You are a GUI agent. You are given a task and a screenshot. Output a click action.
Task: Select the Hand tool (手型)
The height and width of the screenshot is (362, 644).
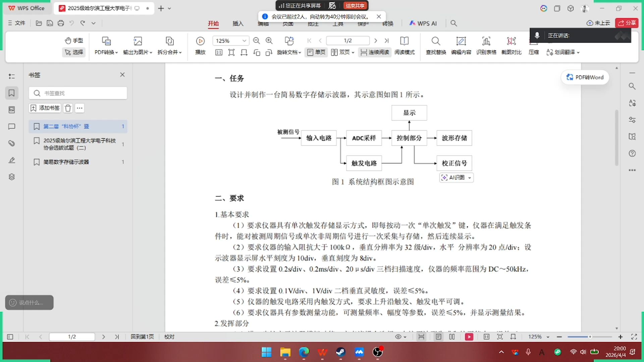pos(74,41)
